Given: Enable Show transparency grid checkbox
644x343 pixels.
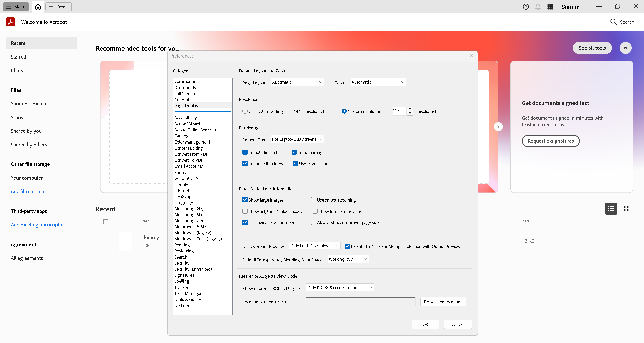Looking at the screenshot, I should tap(315, 211).
